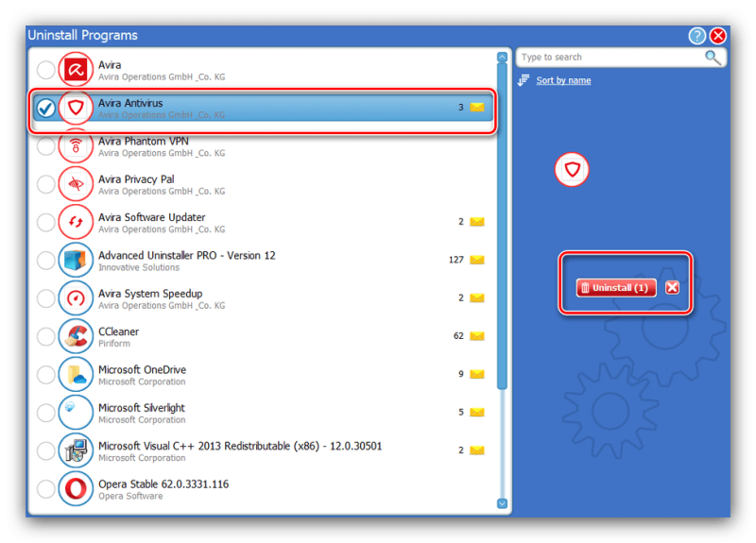
Task: Select the Avira Phantom VPN checkbox
Action: click(x=45, y=146)
